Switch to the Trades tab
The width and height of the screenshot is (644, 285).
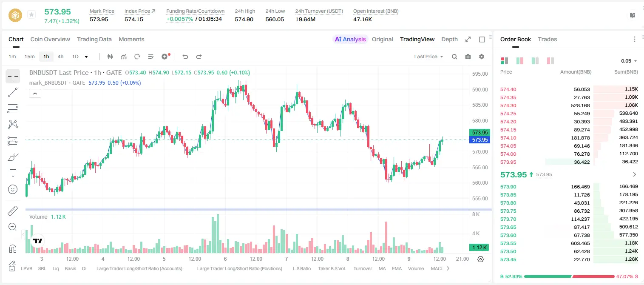[548, 39]
